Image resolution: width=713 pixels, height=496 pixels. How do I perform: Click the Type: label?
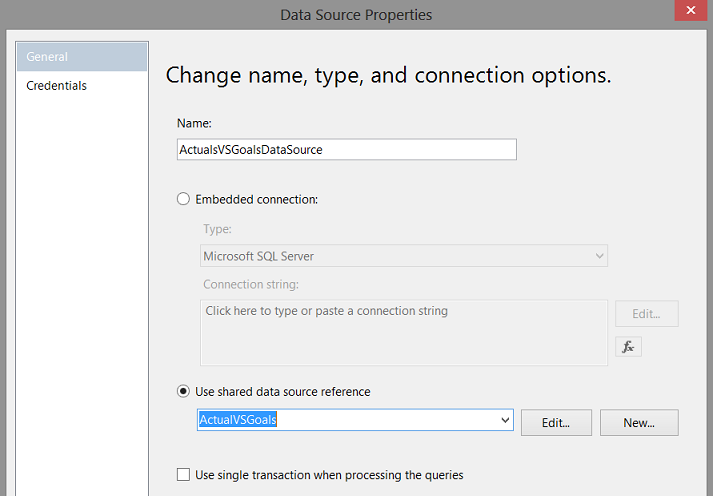pos(217,229)
